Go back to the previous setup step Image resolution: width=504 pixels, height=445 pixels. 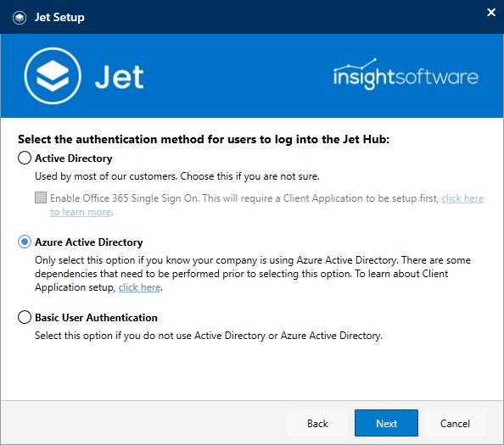[317, 423]
